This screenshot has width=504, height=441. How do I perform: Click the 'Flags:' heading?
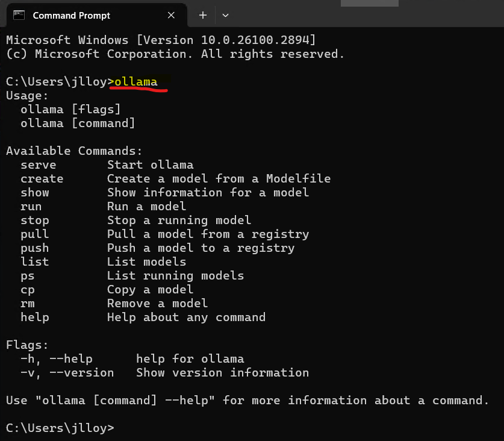[27, 345]
